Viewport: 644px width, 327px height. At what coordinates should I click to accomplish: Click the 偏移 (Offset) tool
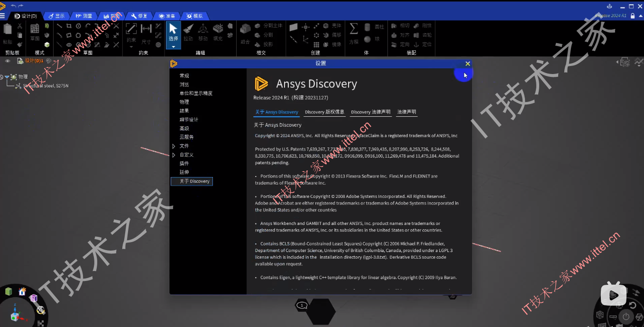pos(332,35)
